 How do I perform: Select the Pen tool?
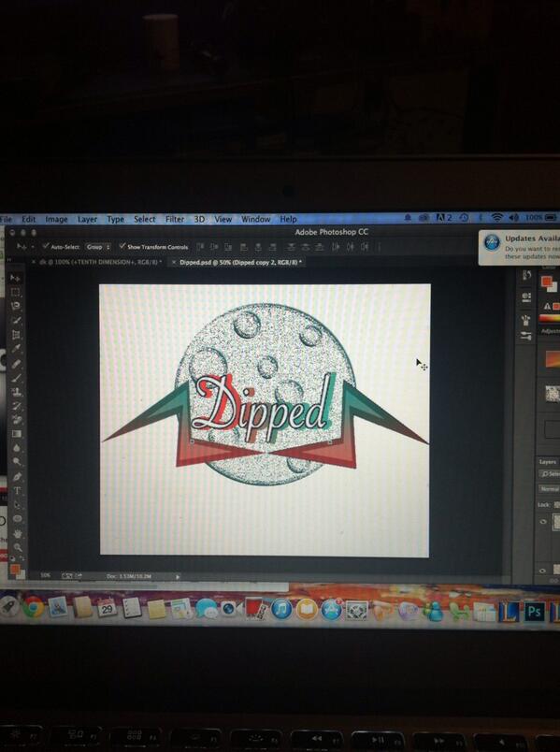[x=17, y=476]
